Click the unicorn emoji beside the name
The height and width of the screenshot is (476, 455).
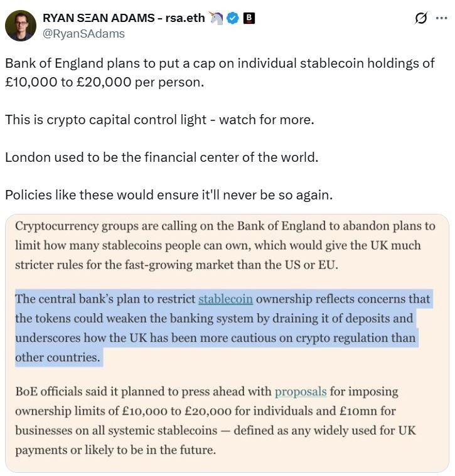(x=217, y=18)
